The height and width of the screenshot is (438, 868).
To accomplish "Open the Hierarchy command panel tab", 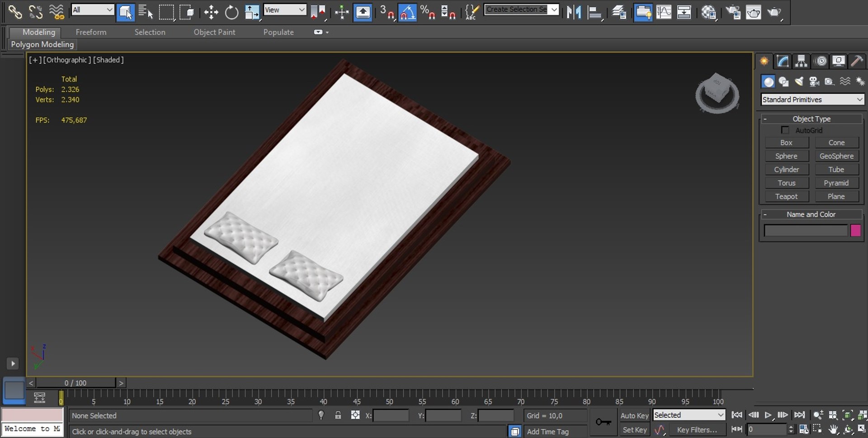I will (801, 61).
